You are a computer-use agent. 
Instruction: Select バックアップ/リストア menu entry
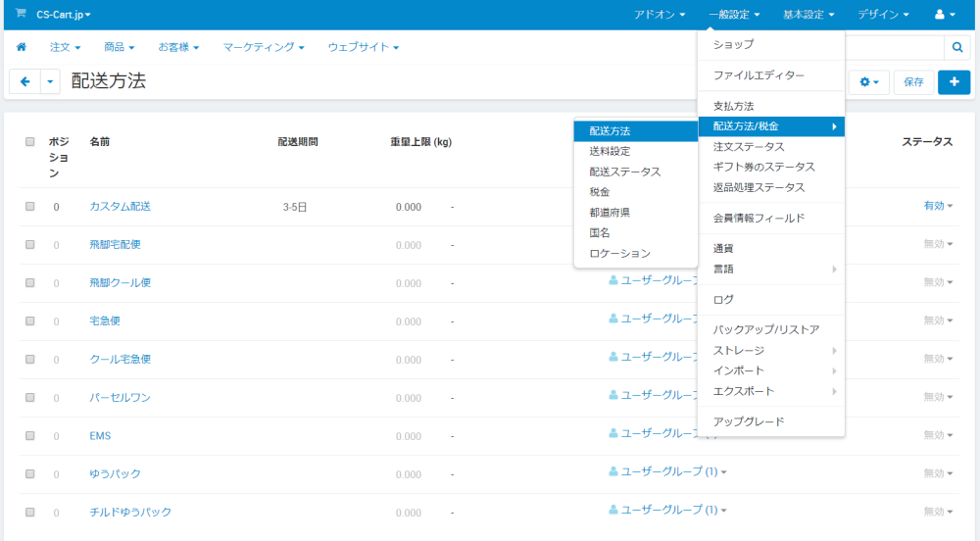pos(770,330)
